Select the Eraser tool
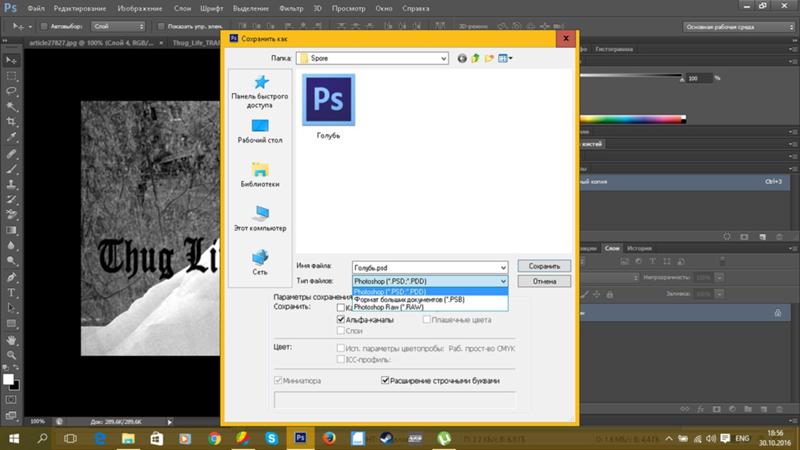The width and height of the screenshot is (800, 450). coord(11,215)
